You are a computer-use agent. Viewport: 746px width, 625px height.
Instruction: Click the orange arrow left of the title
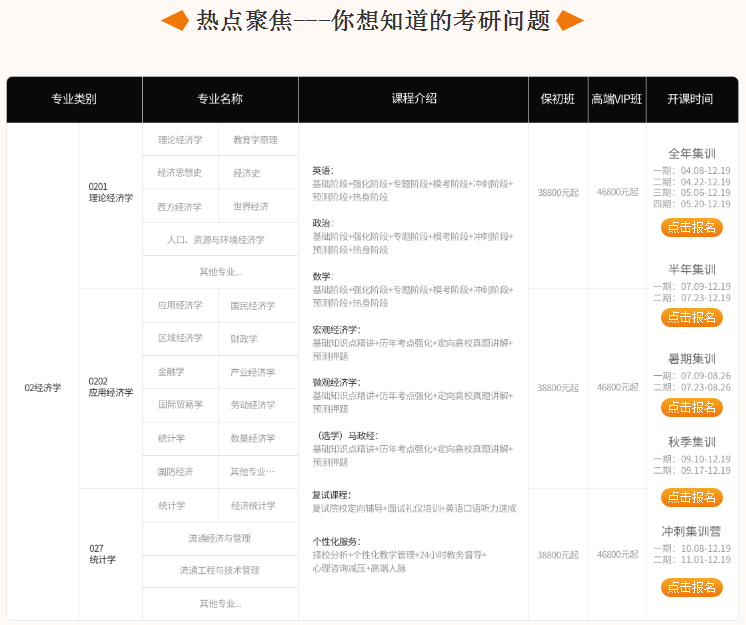(174, 20)
